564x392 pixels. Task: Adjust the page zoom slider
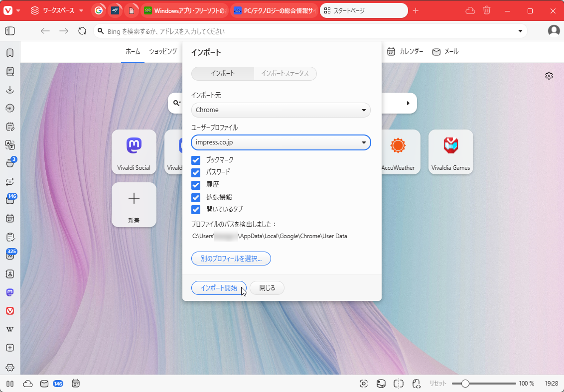point(465,384)
